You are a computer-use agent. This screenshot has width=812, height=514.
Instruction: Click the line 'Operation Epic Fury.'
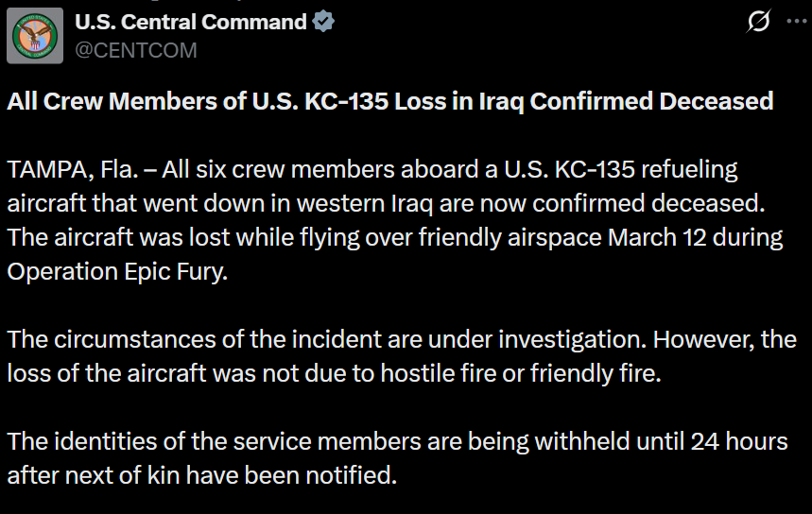(x=117, y=272)
